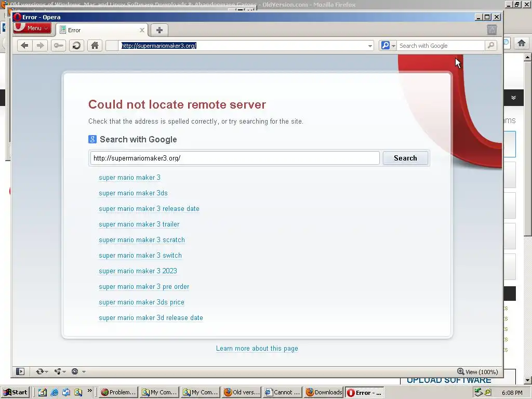Click the network tray icon
This screenshot has height=399, width=532.
point(478,393)
